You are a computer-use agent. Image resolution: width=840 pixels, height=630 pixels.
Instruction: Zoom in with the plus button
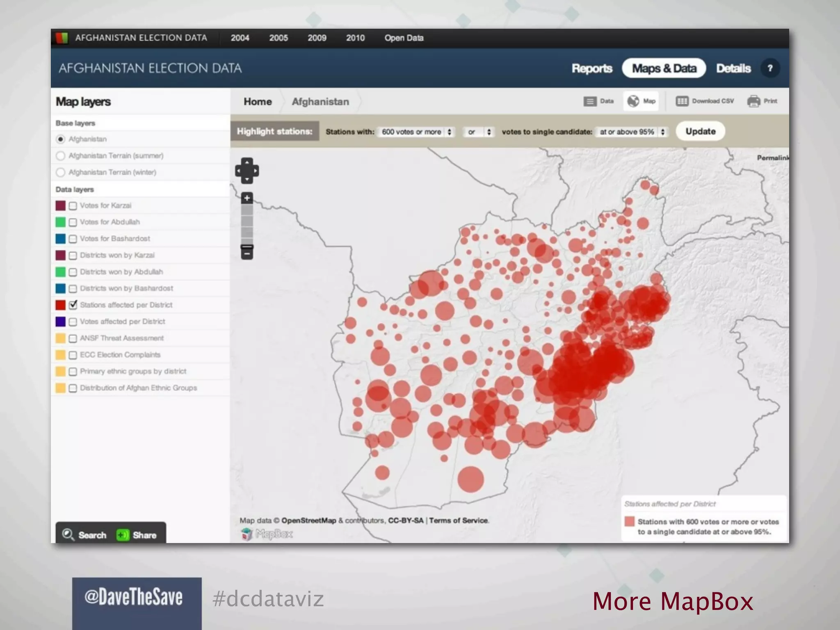coord(247,198)
